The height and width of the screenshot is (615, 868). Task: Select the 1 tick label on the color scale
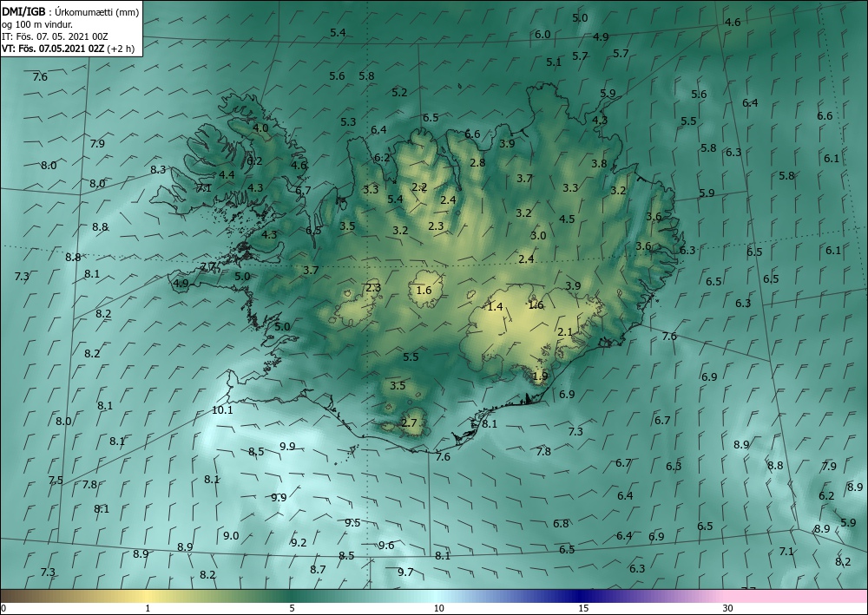148,608
